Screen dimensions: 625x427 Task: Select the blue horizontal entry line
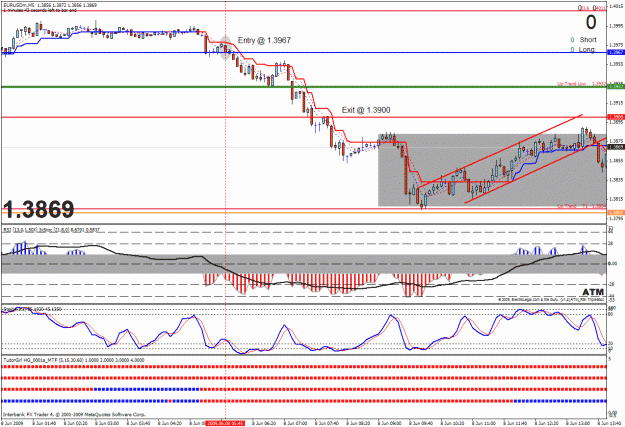pos(303,52)
